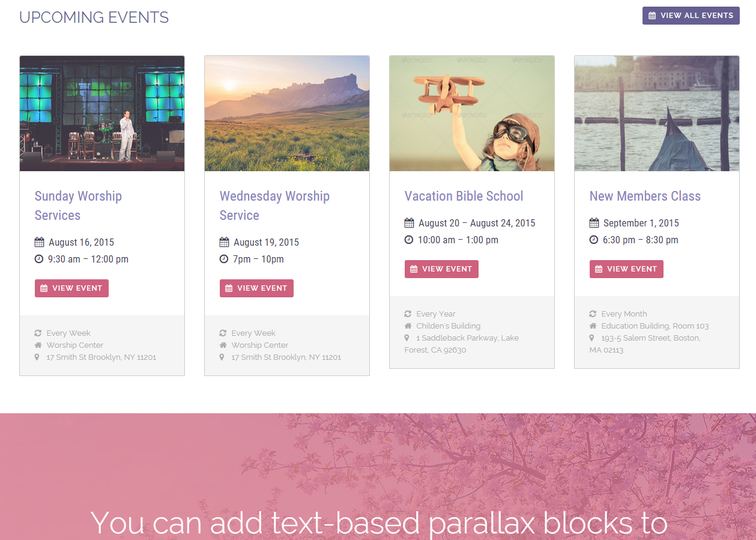Click View Event under New Members Class
This screenshot has width=756, height=540.
point(626,269)
